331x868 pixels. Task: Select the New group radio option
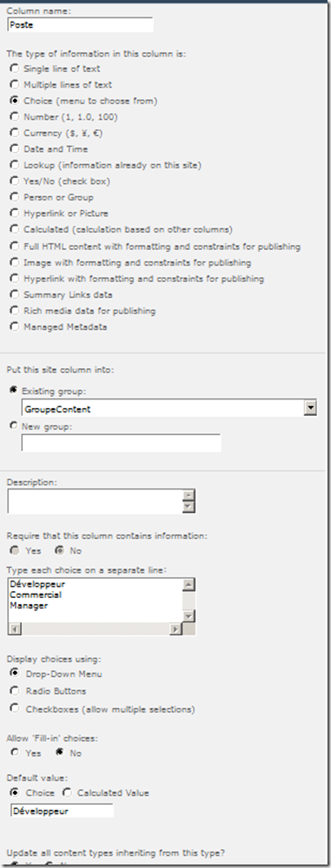[14, 425]
